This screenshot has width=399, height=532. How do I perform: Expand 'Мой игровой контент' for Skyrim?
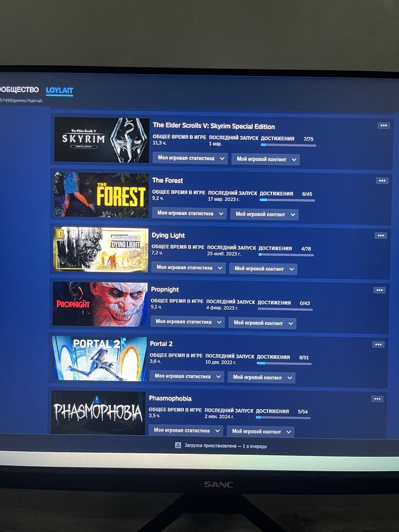[x=265, y=159]
